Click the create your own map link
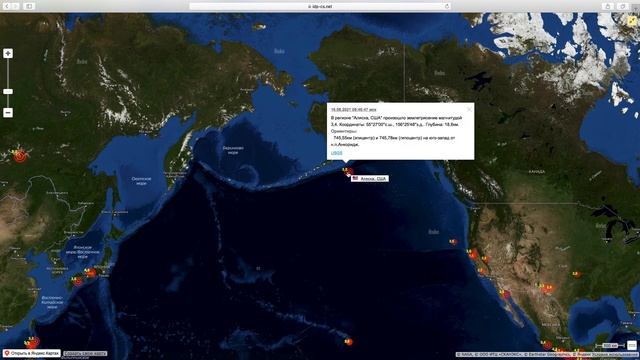 (85, 353)
